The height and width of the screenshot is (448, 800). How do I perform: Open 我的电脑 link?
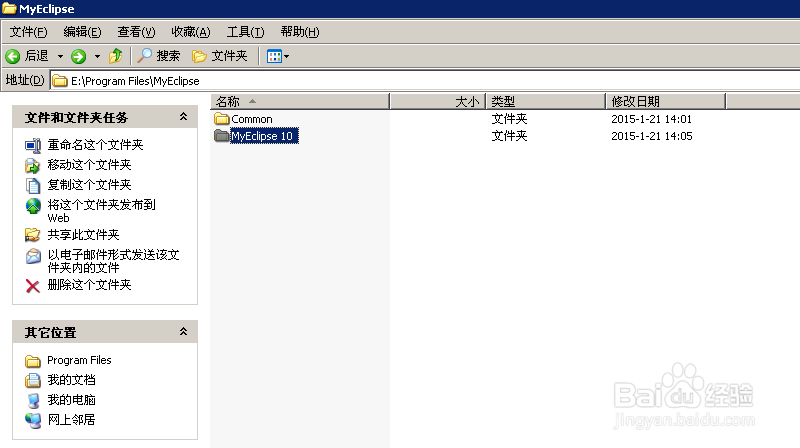click(x=71, y=400)
